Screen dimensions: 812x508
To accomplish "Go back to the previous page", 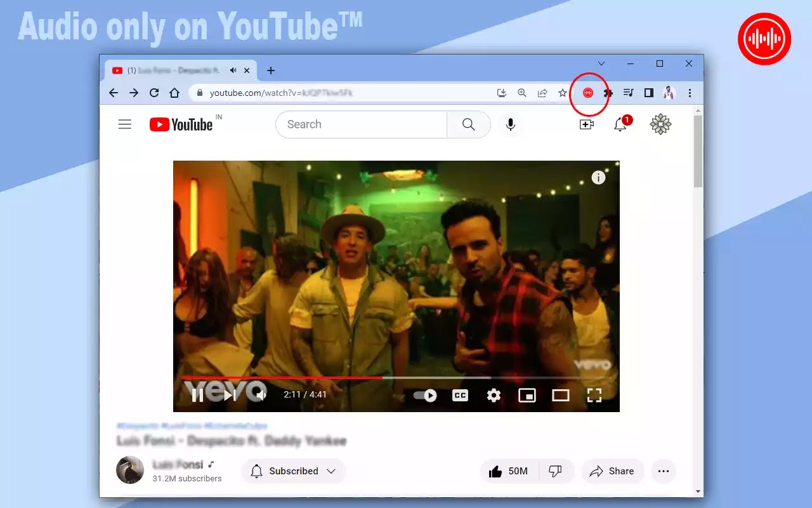I will (114, 93).
